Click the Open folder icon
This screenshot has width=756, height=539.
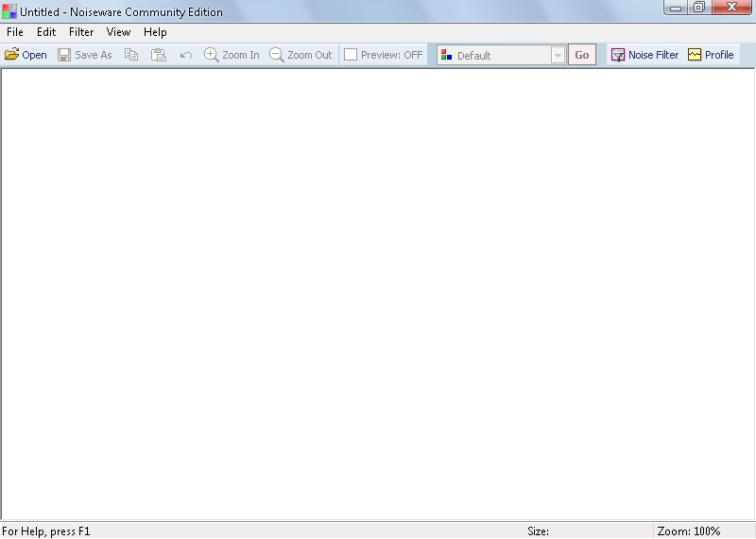12,55
